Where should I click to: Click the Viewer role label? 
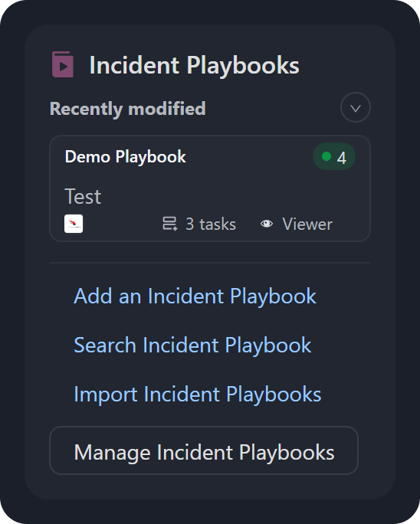coord(307,224)
